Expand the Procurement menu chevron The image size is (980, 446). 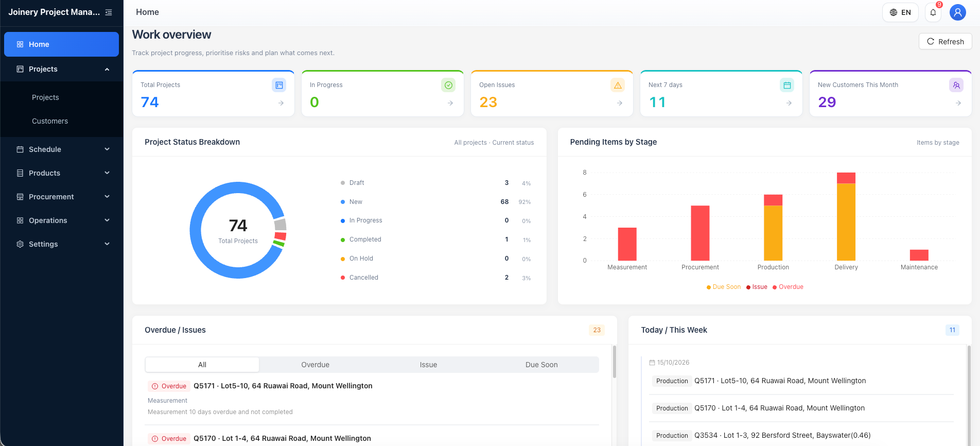[107, 197]
